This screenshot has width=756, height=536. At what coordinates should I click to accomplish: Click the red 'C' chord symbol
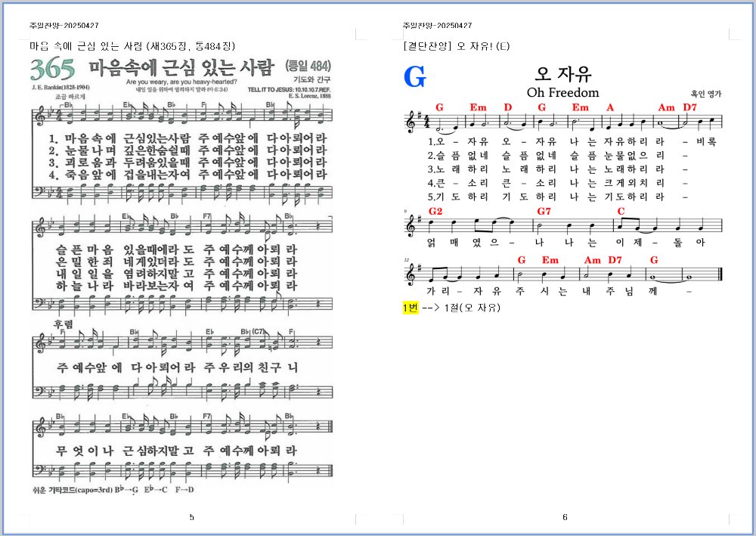pos(621,212)
